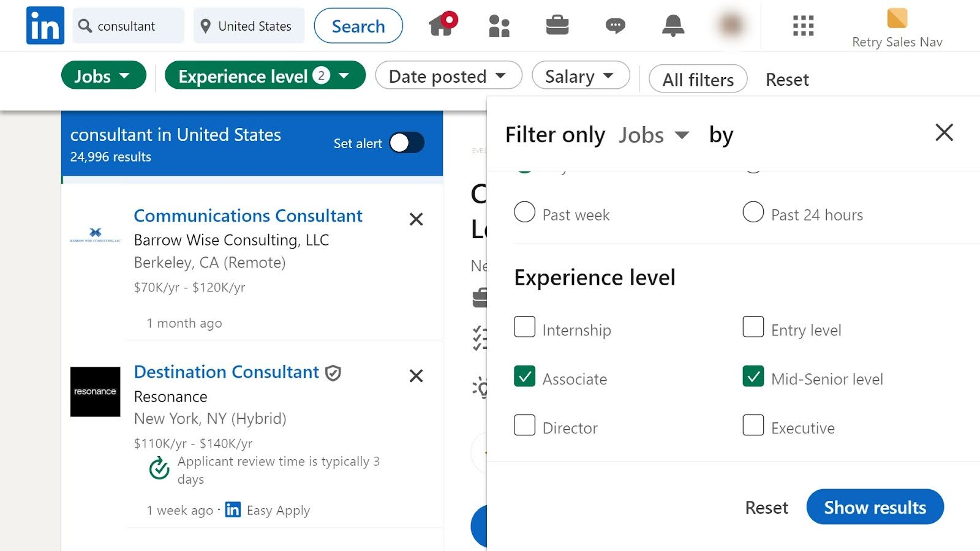
Task: Open the Destination Consultant job link
Action: click(226, 372)
